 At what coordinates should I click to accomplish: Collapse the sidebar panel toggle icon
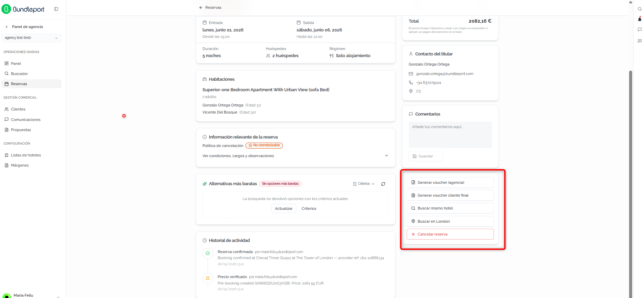56,9
